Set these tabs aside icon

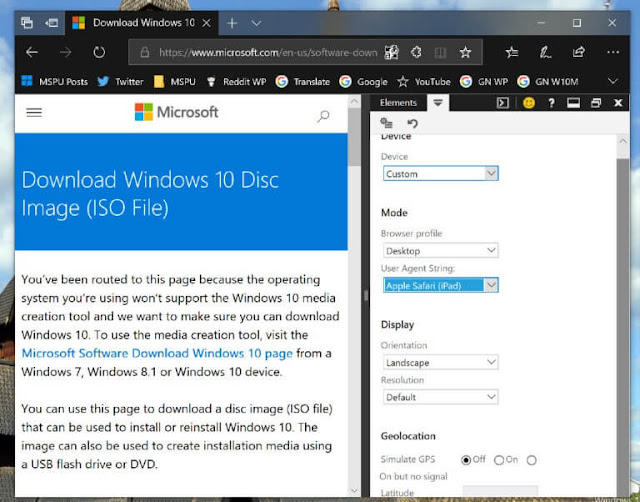pyautogui.click(x=51, y=23)
